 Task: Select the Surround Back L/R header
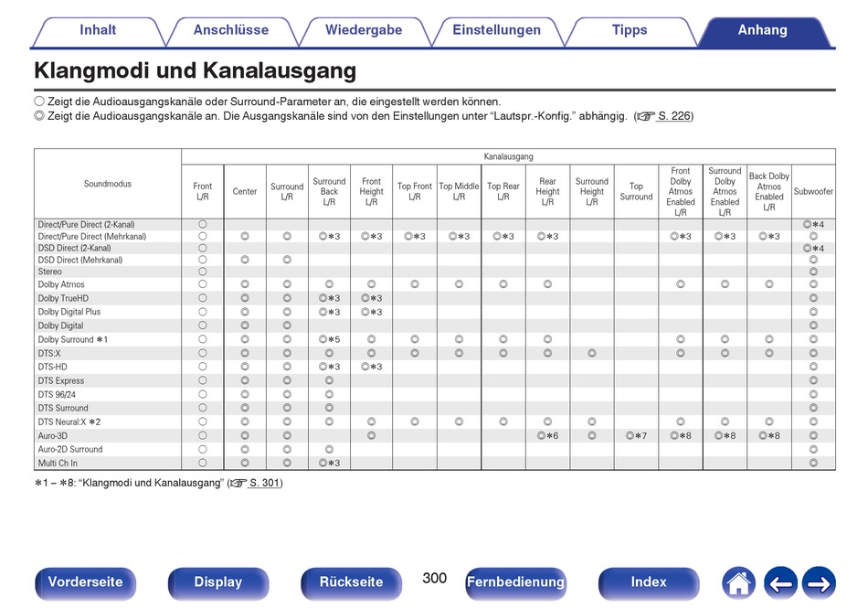[x=329, y=192]
